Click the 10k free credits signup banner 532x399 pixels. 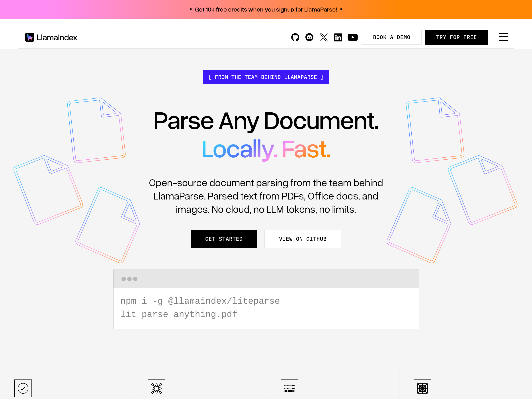pos(266,9)
